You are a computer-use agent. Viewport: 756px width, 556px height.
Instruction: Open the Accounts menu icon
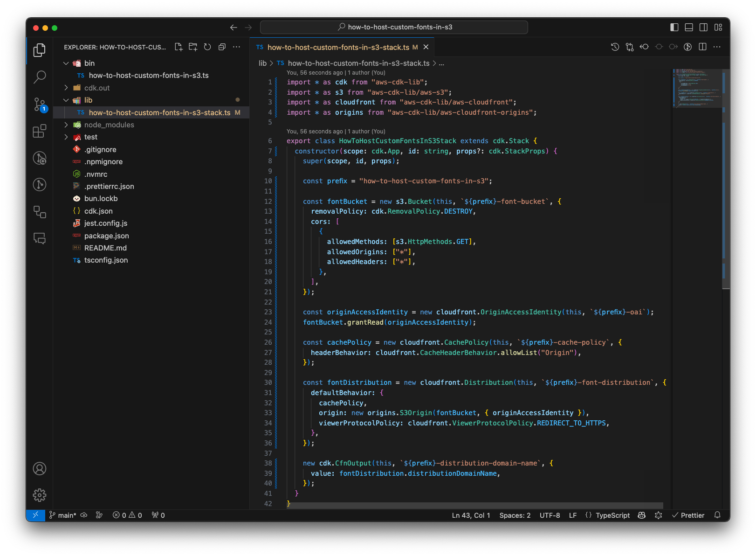point(40,469)
